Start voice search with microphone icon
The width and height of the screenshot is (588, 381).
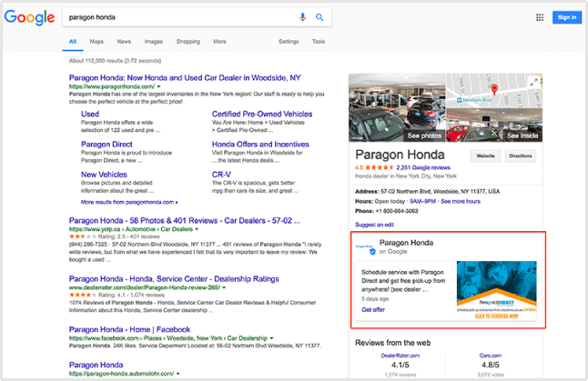click(302, 17)
